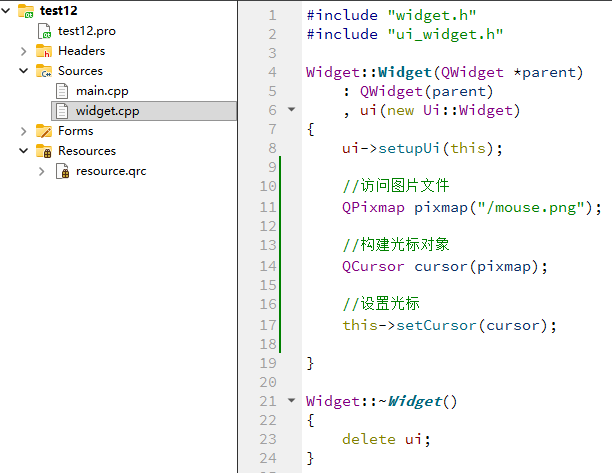Screen dimensions: 612x473
Task: Open main.cpp from Sources
Action: [102, 91]
